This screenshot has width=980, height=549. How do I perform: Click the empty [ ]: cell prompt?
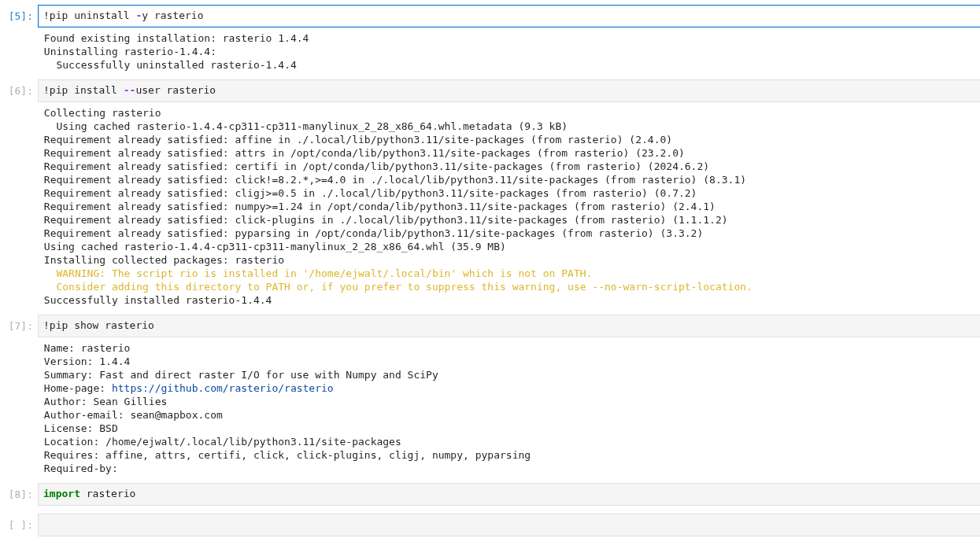20,525
